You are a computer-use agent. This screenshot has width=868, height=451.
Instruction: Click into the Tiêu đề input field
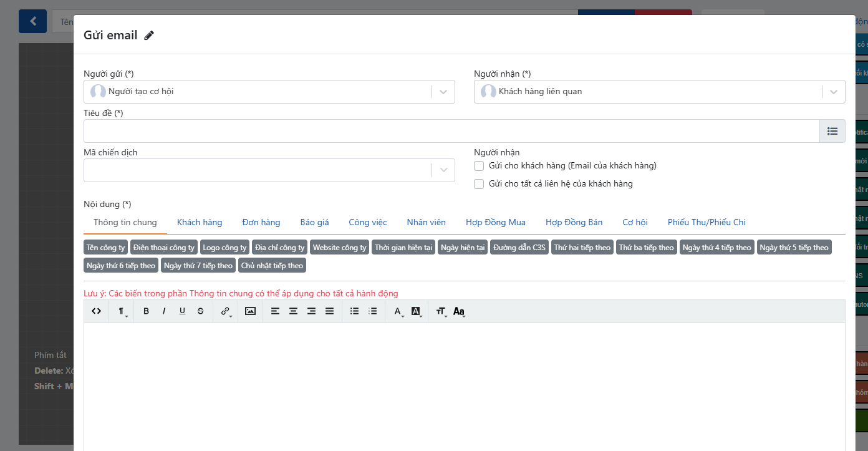click(x=451, y=131)
